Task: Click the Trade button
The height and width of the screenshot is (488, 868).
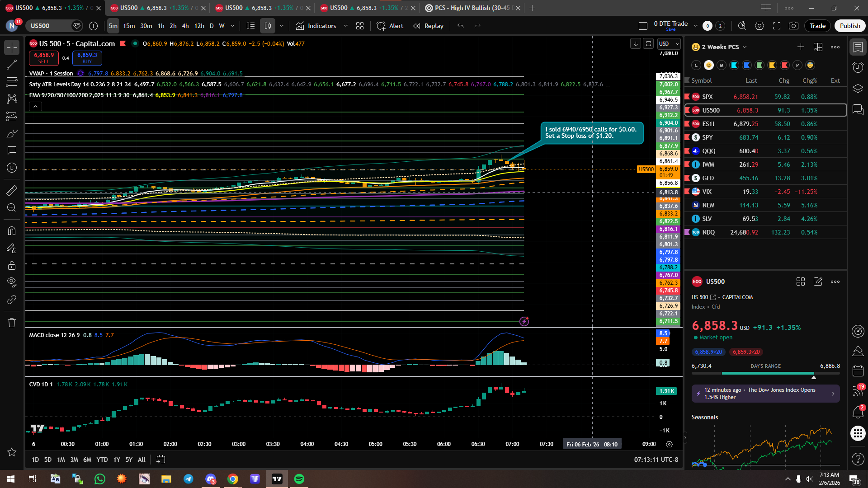Action: pyautogui.click(x=817, y=26)
